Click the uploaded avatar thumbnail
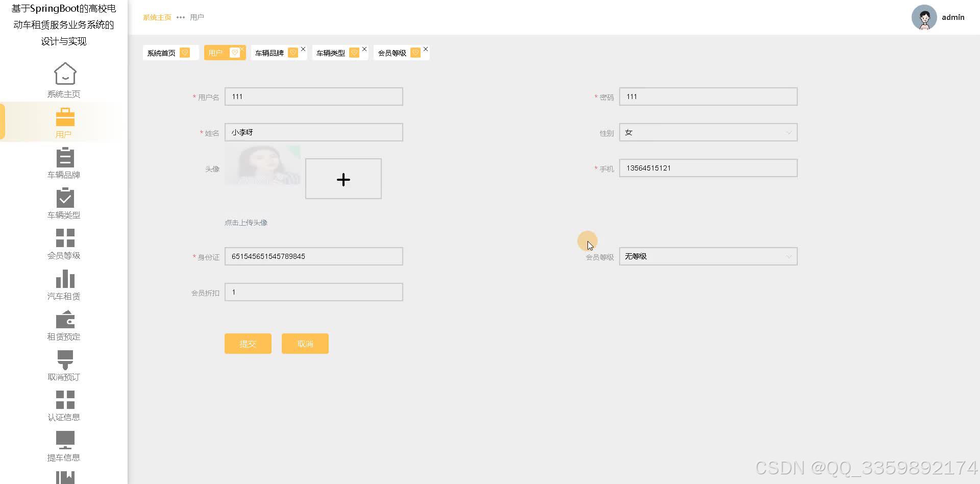 [262, 165]
